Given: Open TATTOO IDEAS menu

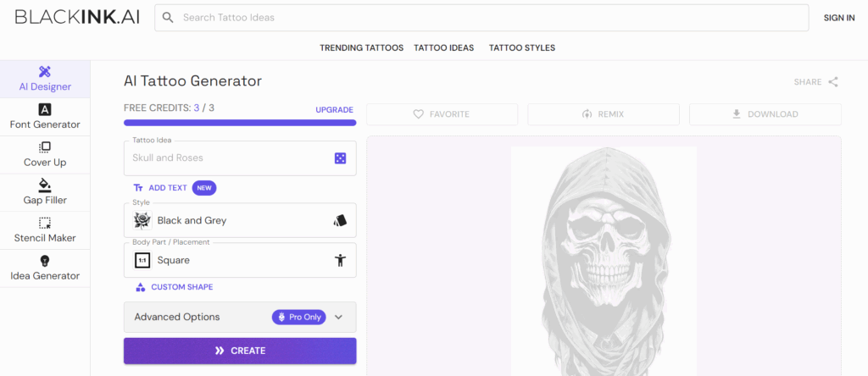Looking at the screenshot, I should tap(444, 48).
